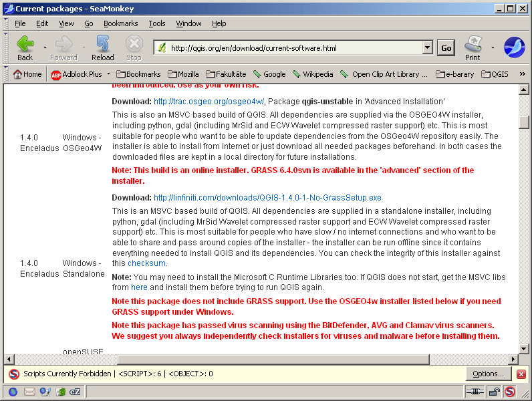Open the checksum link
The image size is (532, 401).
point(146,263)
